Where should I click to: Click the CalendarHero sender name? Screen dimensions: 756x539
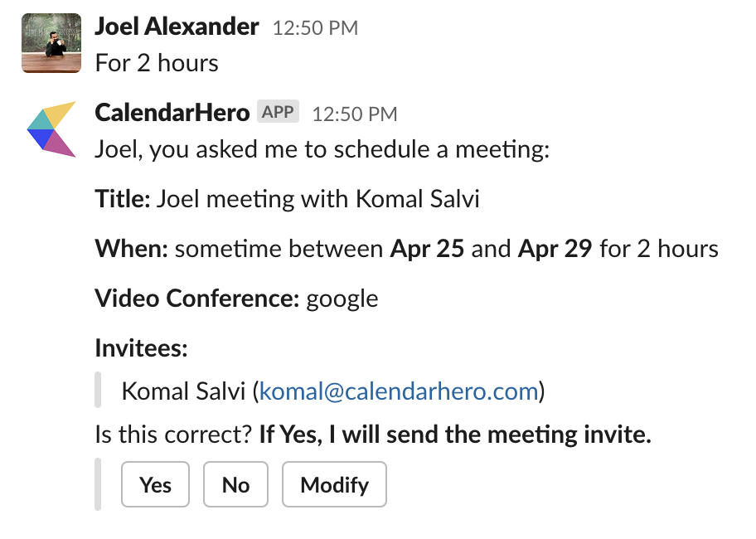[x=172, y=112]
